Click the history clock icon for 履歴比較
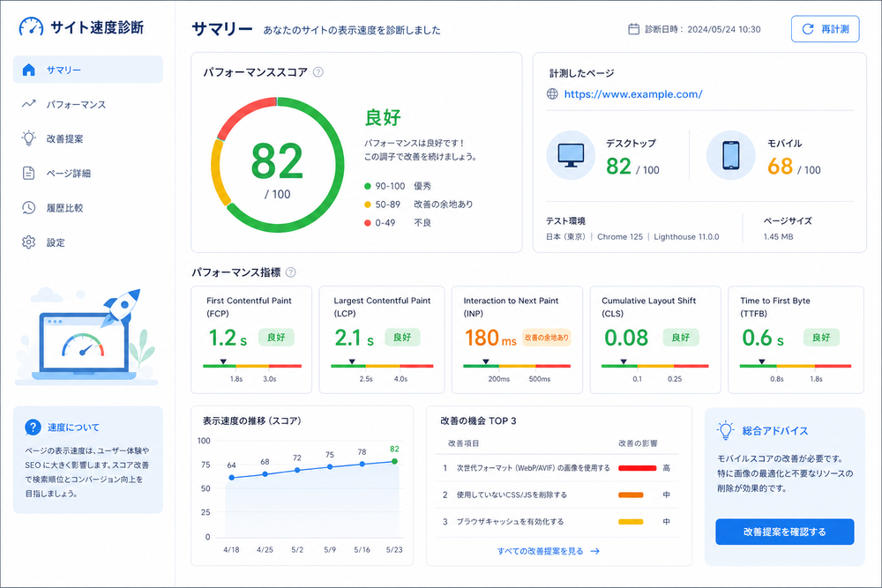Image resolution: width=882 pixels, height=588 pixels. (29, 207)
